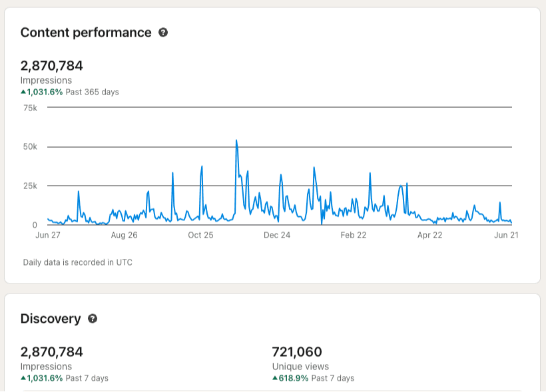This screenshot has height=392, width=546.
Task: Select the Unique views label
Action: pyautogui.click(x=300, y=367)
